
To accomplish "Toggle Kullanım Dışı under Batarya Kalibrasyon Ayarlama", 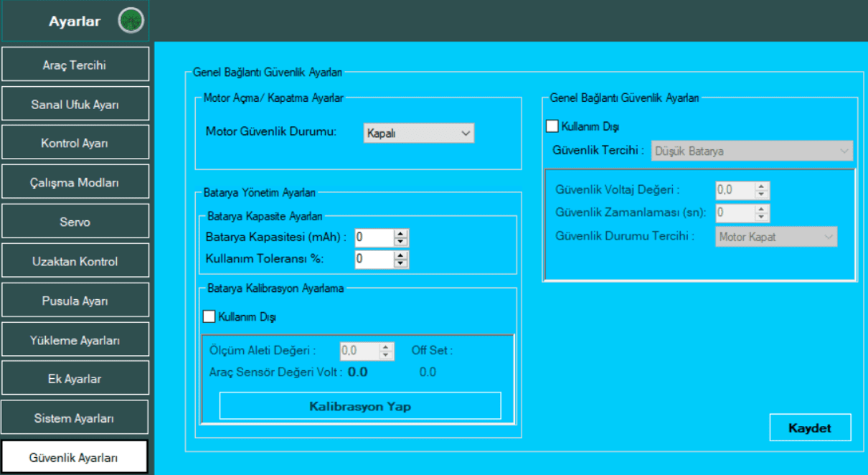I will (209, 316).
